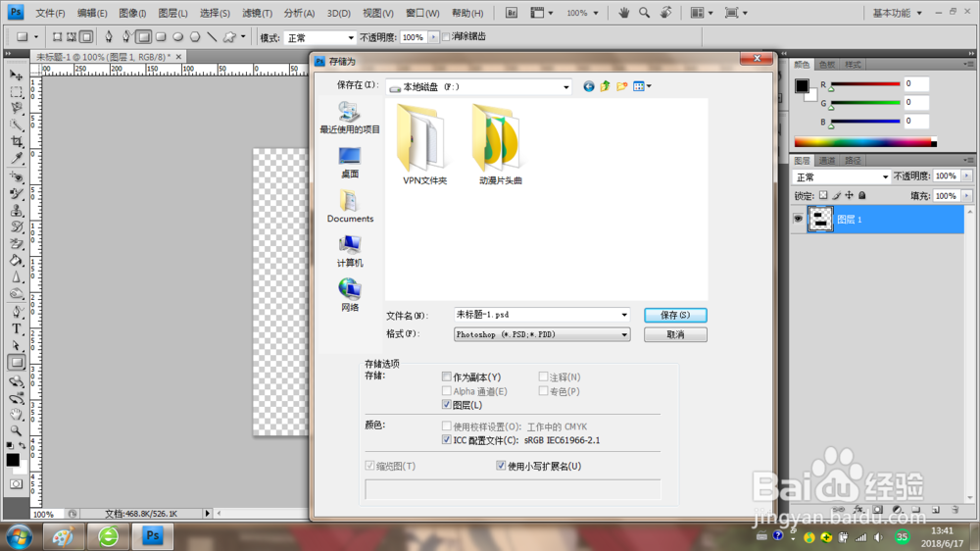Open Computer location in save dialog

[x=350, y=251]
